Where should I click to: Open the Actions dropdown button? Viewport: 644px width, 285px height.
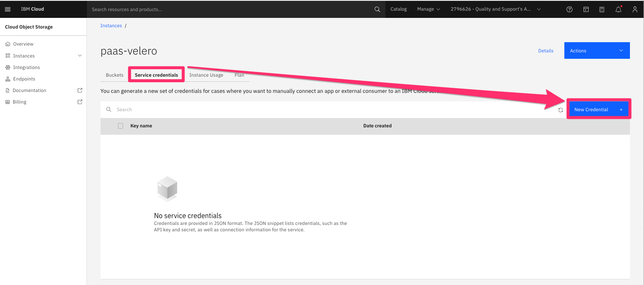[597, 51]
